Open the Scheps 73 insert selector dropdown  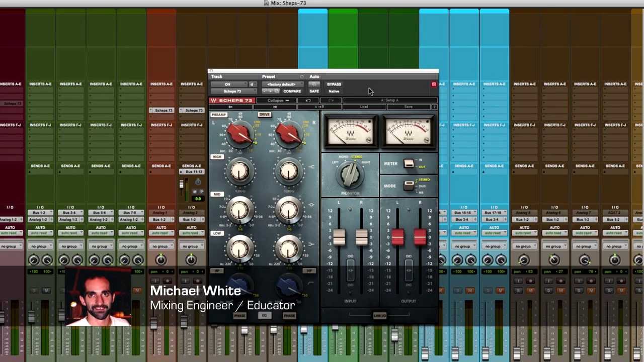coord(232,92)
